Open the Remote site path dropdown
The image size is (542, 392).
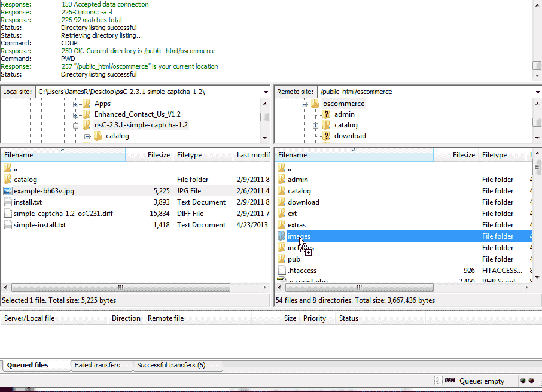point(537,92)
